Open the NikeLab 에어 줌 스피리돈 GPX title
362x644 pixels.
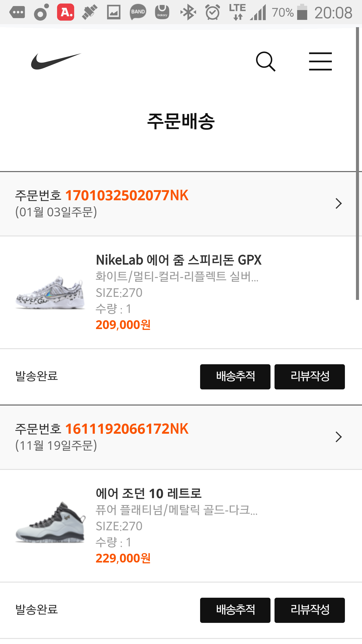coord(178,260)
